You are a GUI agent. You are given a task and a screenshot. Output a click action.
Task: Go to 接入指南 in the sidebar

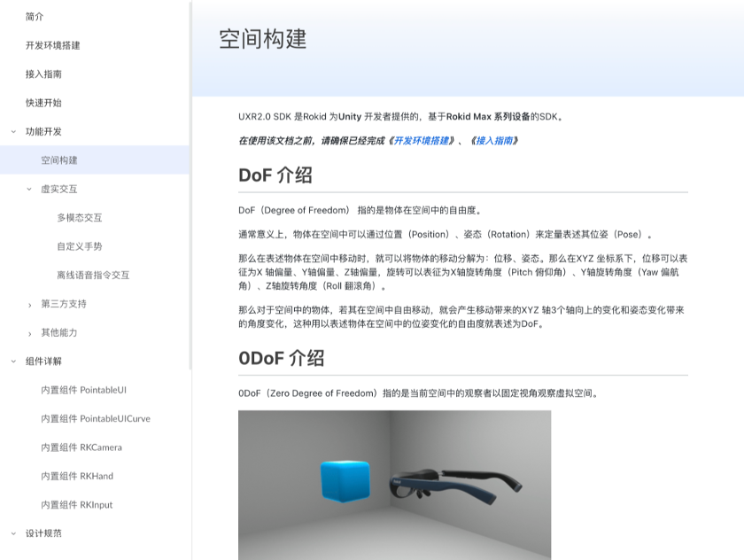(x=43, y=74)
